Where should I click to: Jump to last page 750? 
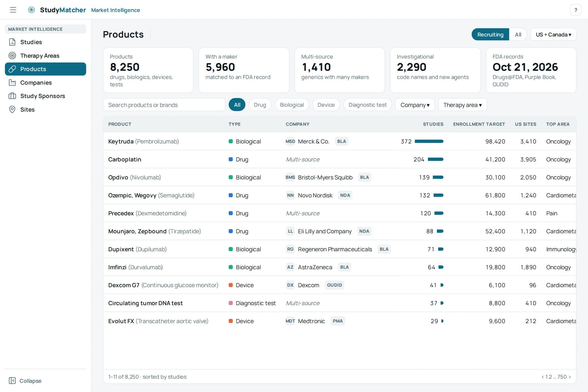pyautogui.click(x=562, y=377)
